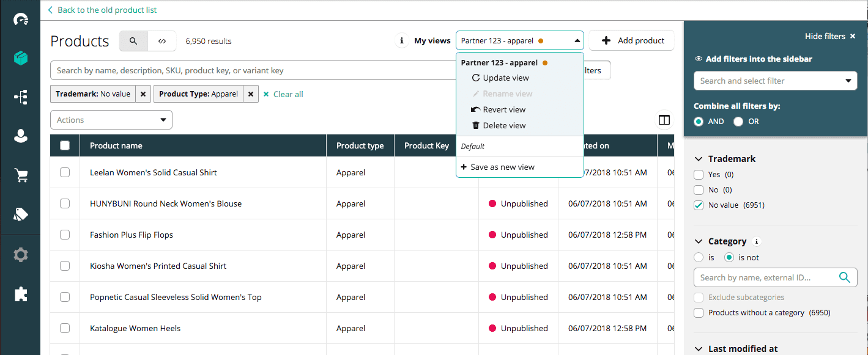Collapse the Trademark filter section
868x355 pixels.
699,159
